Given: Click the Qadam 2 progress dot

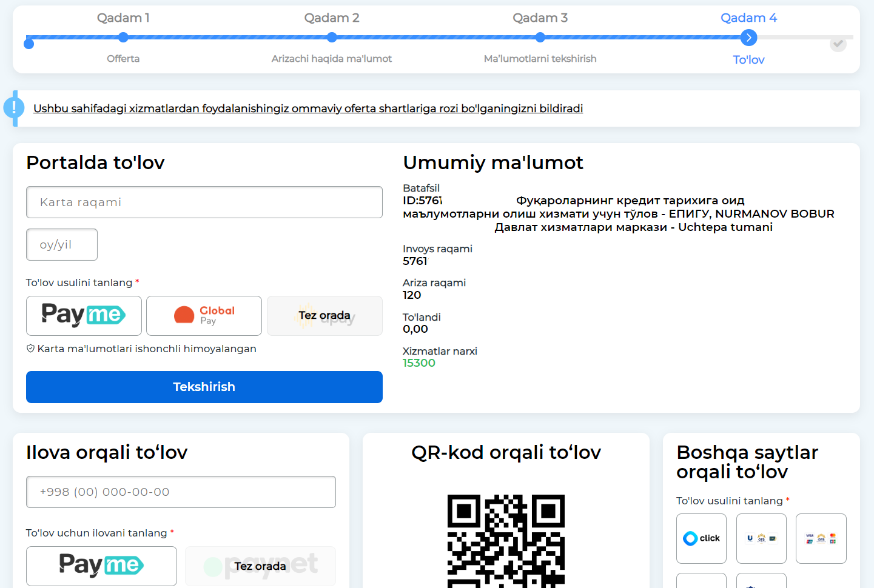Looking at the screenshot, I should click(x=332, y=38).
